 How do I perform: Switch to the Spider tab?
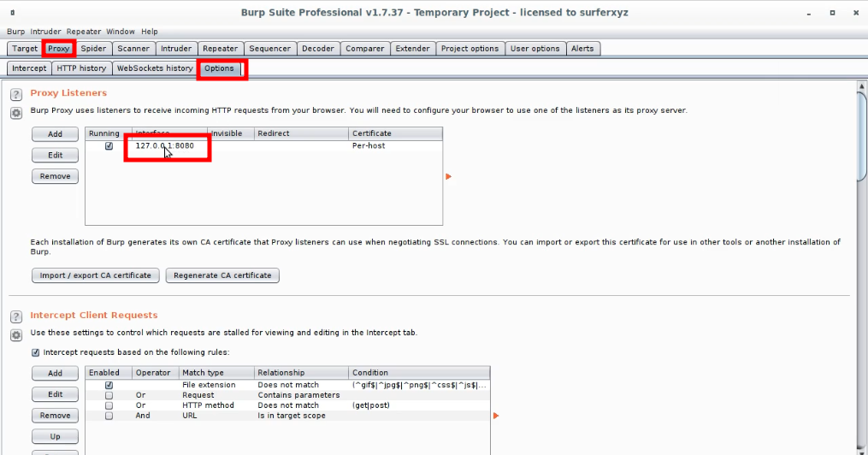click(93, 49)
